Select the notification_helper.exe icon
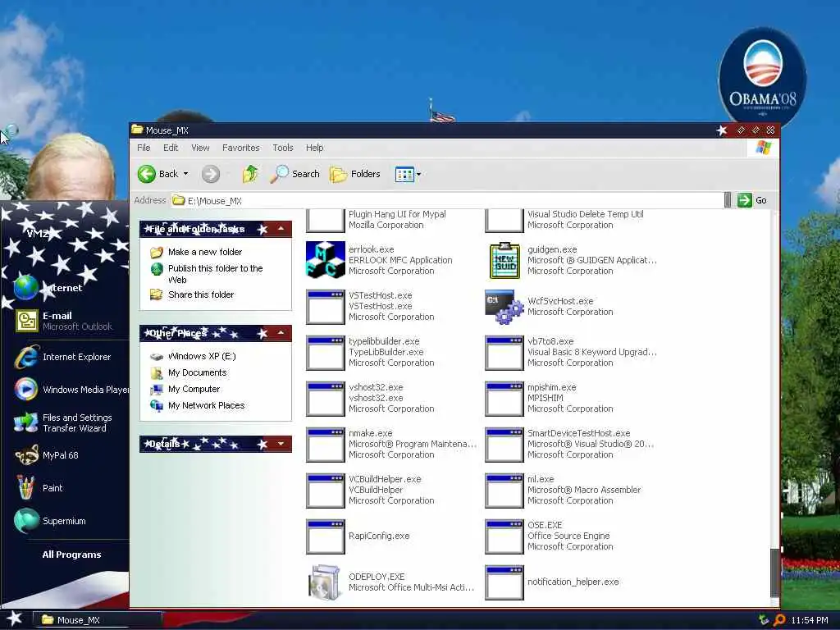Image resolution: width=840 pixels, height=630 pixels. pos(504,582)
